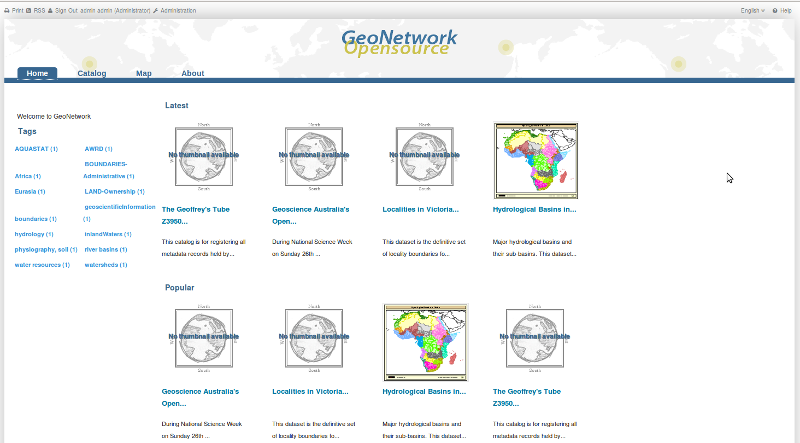The height and width of the screenshot is (443, 800).
Task: Click the Print printer icon
Action: coord(7,10)
